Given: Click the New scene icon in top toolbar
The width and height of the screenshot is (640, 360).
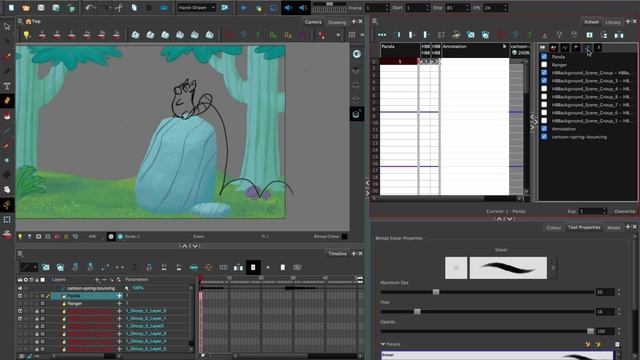Looking at the screenshot, I should (11, 7).
